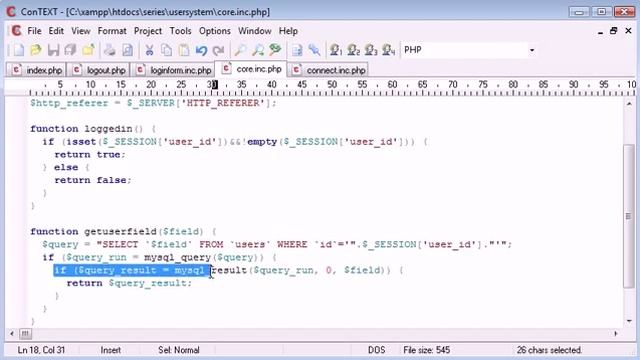Run user command 1 icon

coord(336,50)
